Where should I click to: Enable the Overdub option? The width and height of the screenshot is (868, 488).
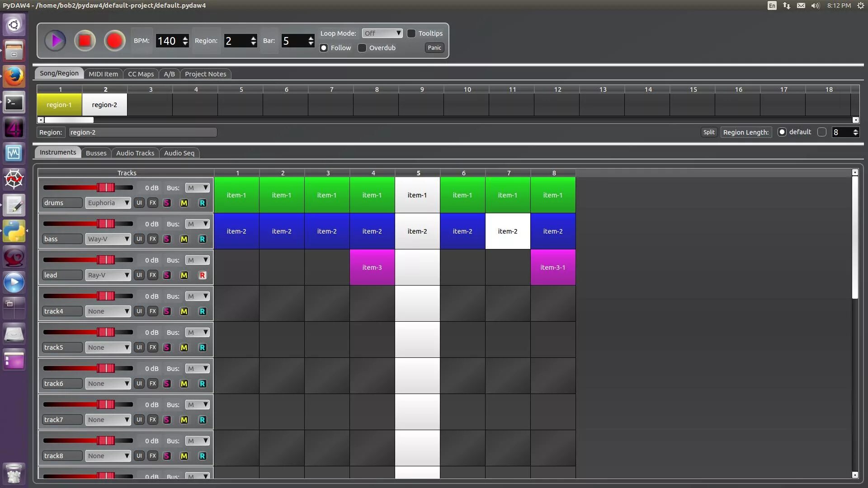click(362, 48)
